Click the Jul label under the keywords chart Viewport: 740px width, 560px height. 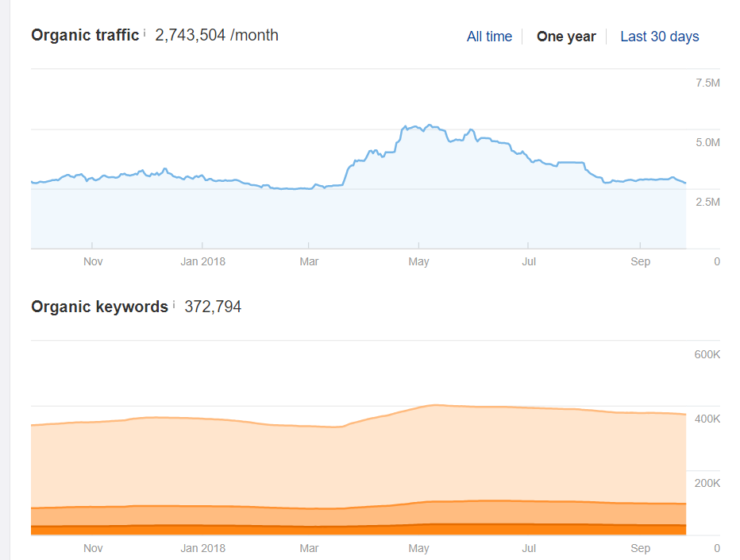pos(529,548)
